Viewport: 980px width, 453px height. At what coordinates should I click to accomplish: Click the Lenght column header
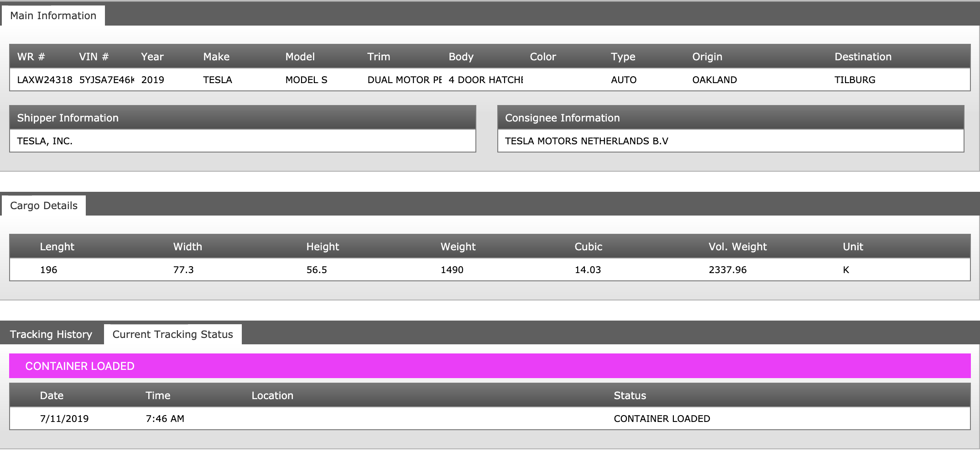[x=57, y=247]
